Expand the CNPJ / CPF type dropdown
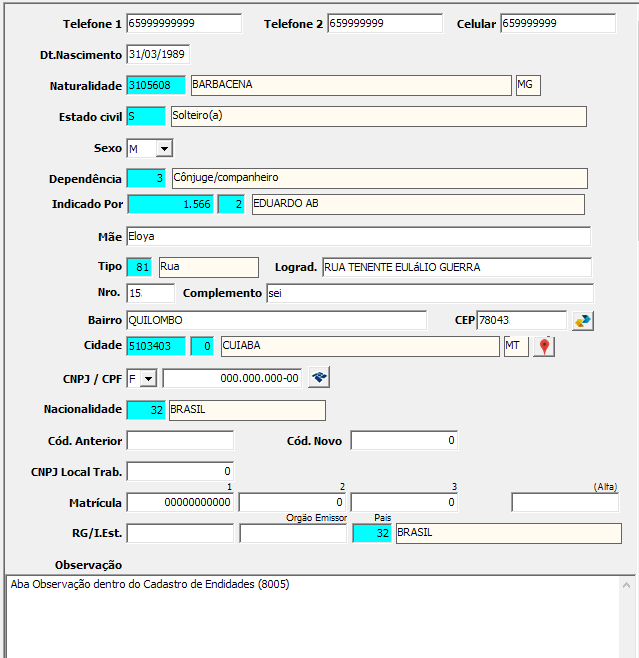Screen dimensions: 639x658 coord(148,379)
